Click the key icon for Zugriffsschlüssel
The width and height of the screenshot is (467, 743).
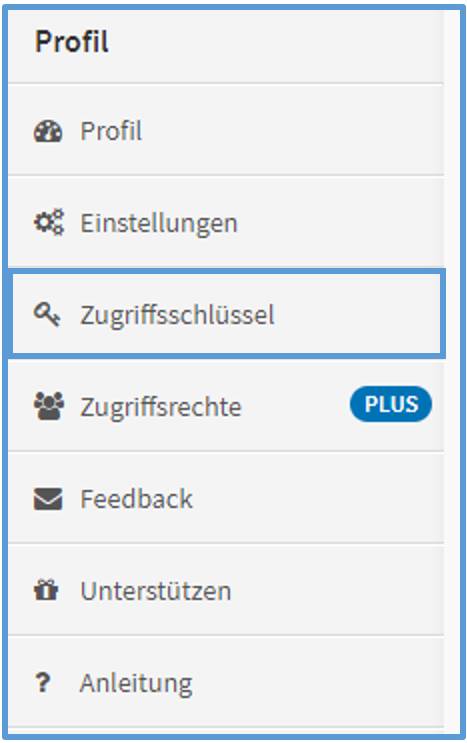[x=47, y=315]
